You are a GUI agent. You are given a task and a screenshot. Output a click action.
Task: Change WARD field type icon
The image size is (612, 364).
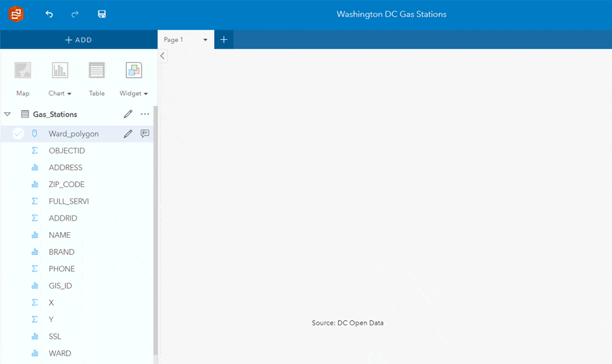pyautogui.click(x=35, y=353)
